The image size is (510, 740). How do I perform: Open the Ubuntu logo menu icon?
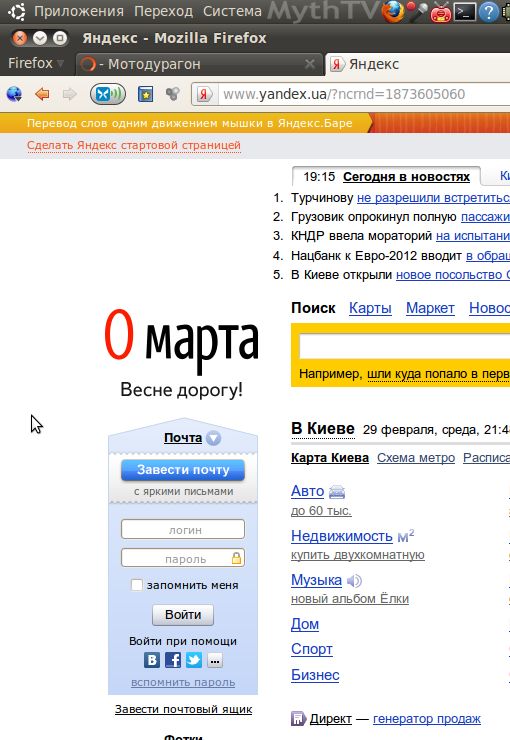pos(17,11)
